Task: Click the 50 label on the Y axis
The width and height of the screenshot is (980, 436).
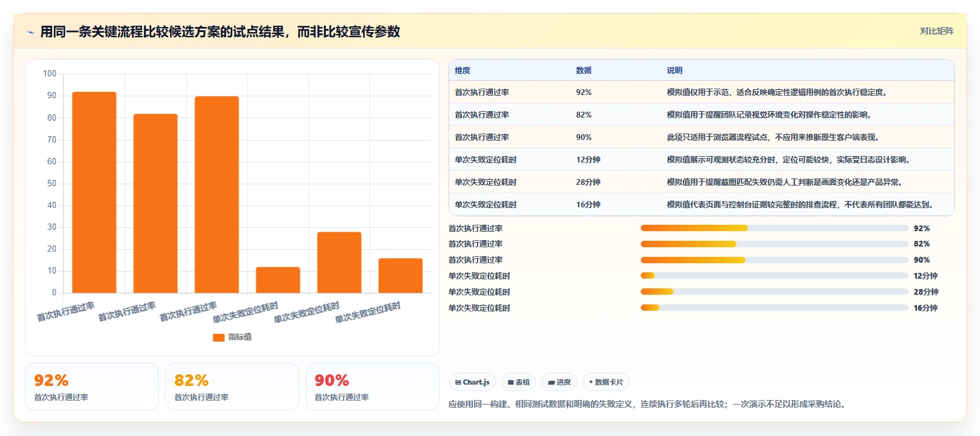Action: pyautogui.click(x=51, y=184)
